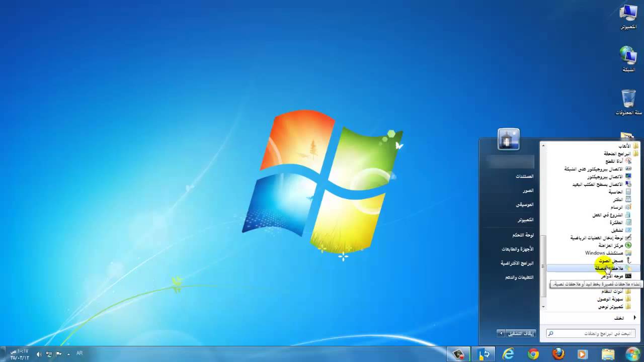Open لوحة التحكم control panel
This screenshot has height=362, width=644.
[x=523, y=235]
